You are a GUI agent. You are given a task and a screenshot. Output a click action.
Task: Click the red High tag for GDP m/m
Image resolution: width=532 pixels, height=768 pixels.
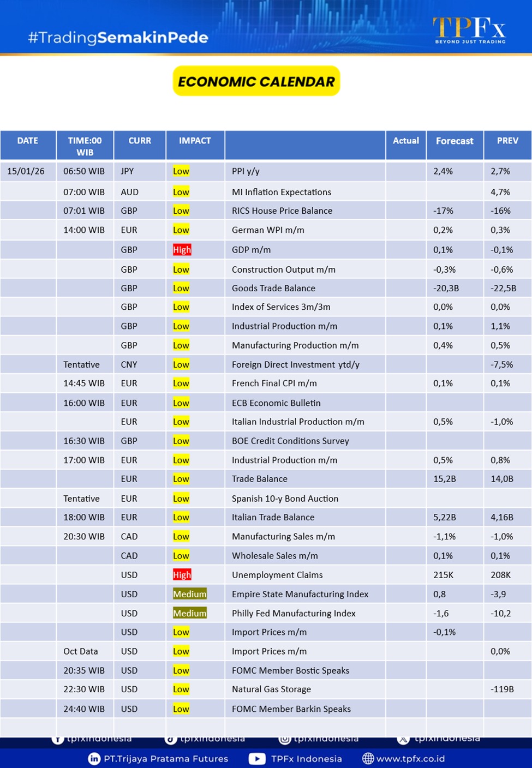(182, 250)
